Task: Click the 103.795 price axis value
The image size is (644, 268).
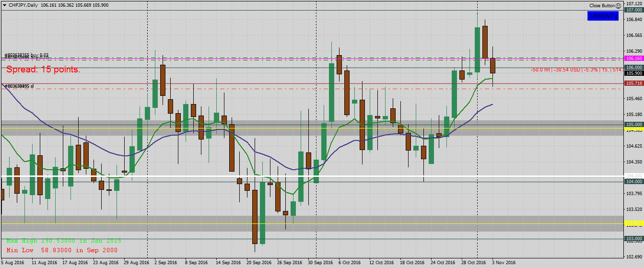Action: coord(634,194)
